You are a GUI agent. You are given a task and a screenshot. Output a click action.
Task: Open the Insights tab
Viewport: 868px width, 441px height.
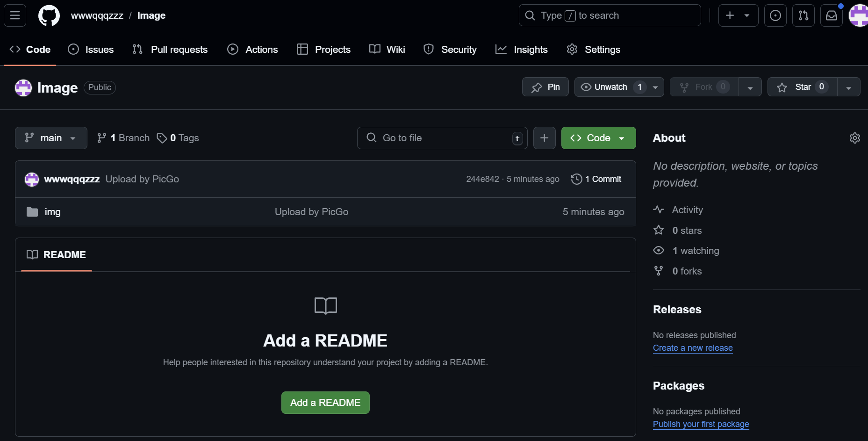[522, 50]
